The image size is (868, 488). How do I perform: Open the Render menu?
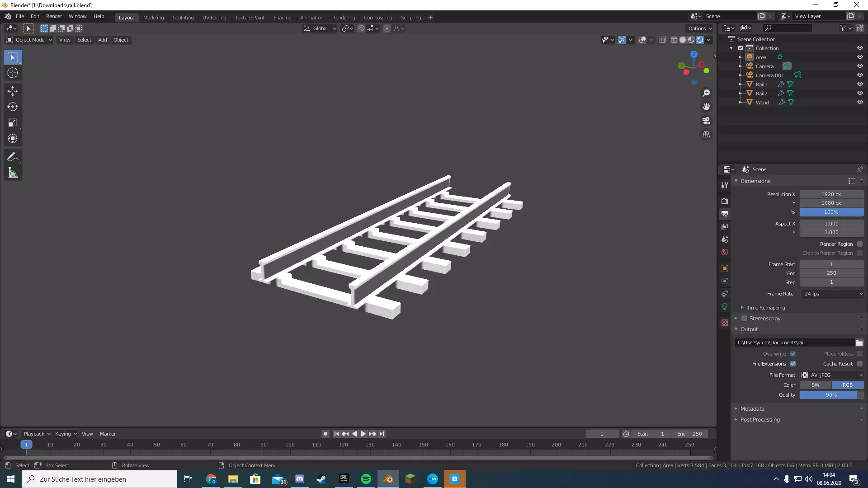[x=54, y=16]
